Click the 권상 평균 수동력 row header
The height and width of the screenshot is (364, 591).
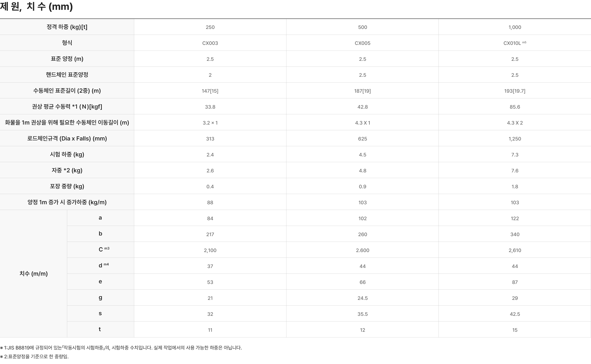(67, 106)
